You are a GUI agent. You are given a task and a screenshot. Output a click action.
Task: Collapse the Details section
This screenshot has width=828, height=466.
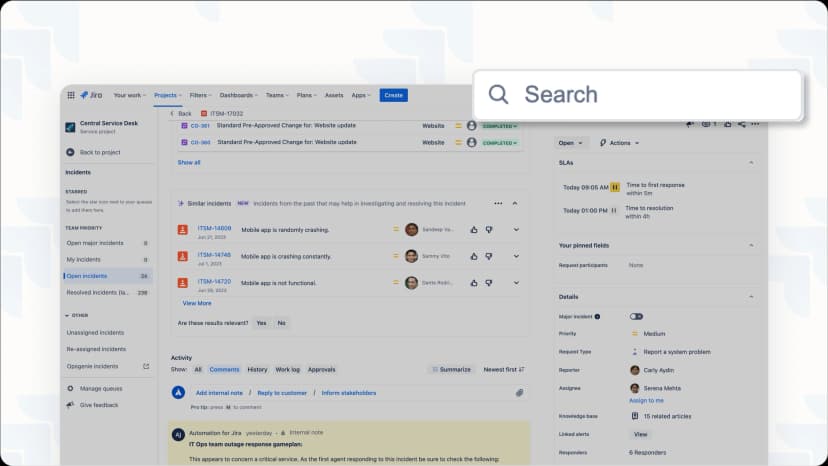pos(751,297)
